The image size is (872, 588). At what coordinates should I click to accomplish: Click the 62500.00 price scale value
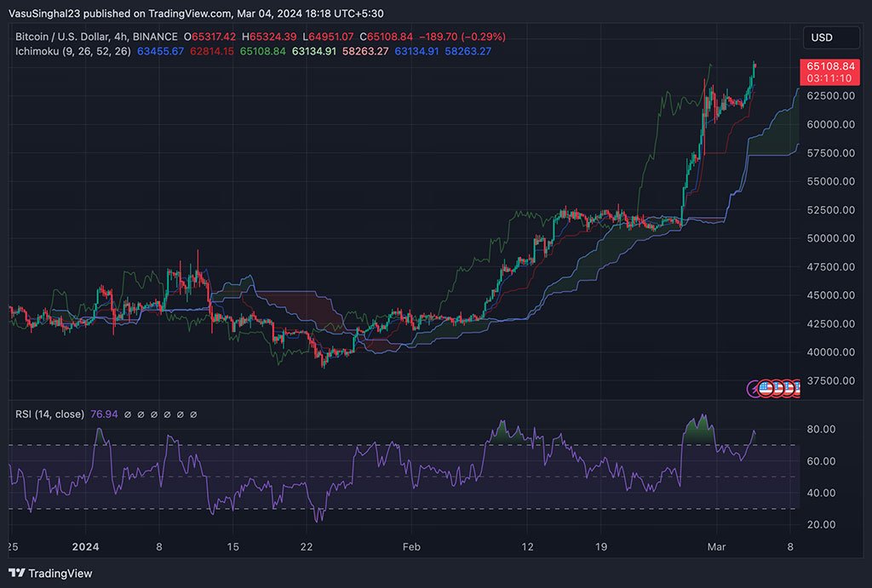[x=830, y=96]
